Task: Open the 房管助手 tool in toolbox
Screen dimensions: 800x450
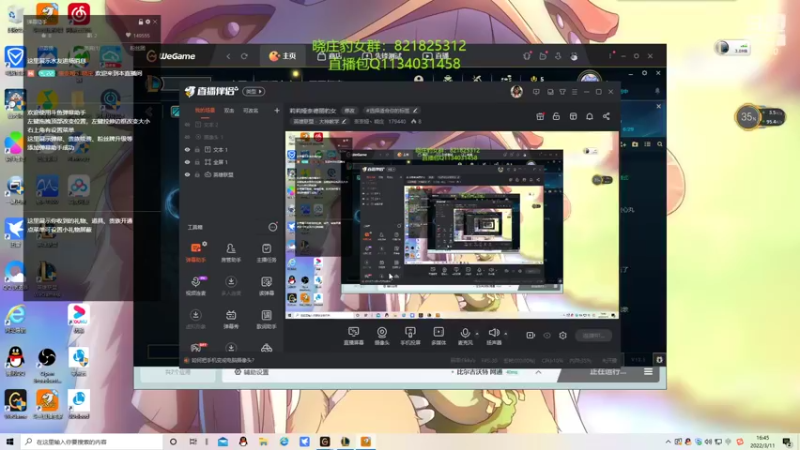Action: pyautogui.click(x=231, y=252)
